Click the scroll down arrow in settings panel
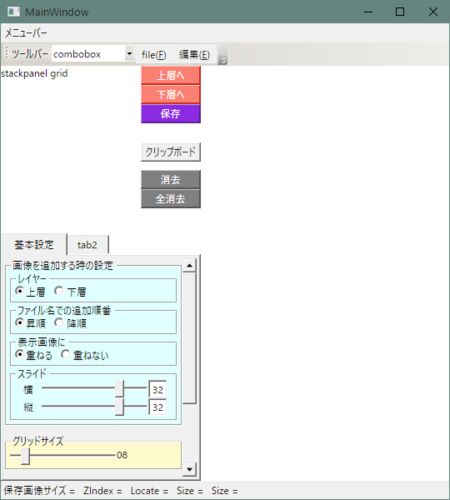The width and height of the screenshot is (450, 500). point(189,470)
